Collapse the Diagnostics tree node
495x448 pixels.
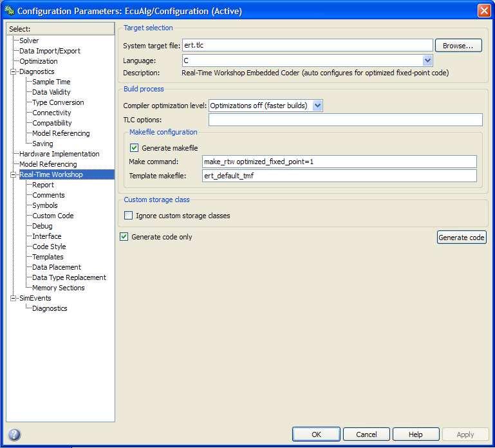coord(13,71)
